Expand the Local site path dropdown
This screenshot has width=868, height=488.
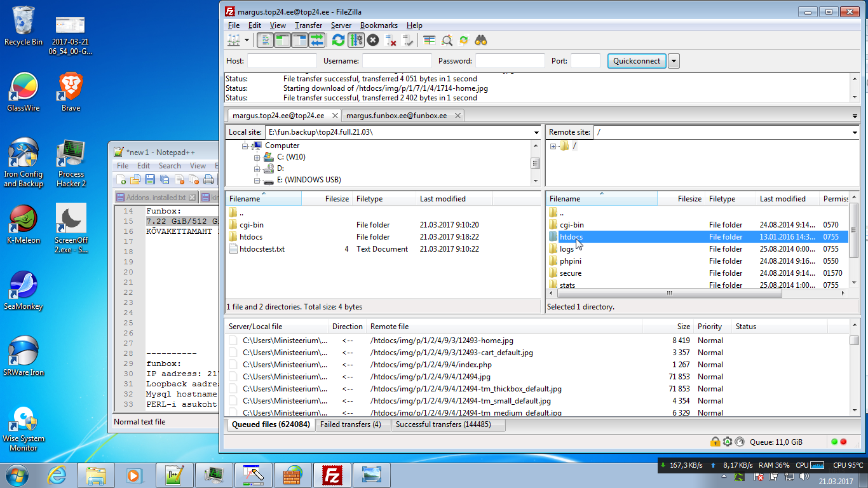(x=536, y=132)
